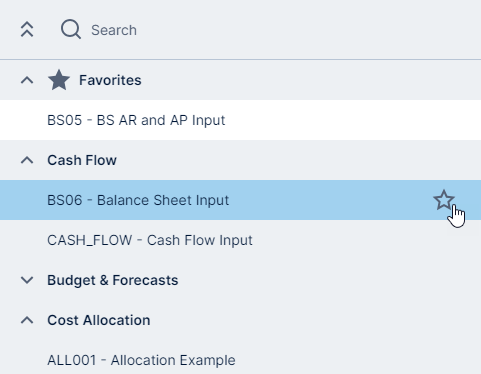
Task: Select the Favorites heading label
Action: (110, 80)
